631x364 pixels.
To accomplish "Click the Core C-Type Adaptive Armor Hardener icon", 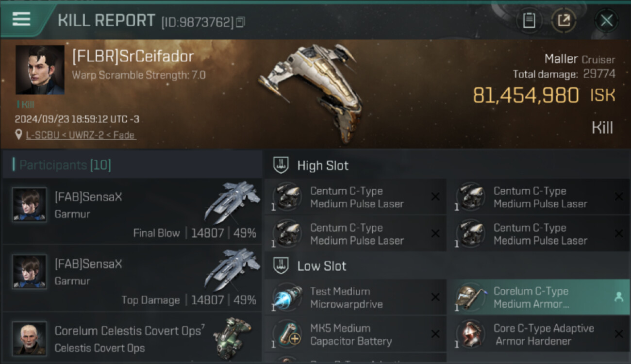I will (471, 334).
